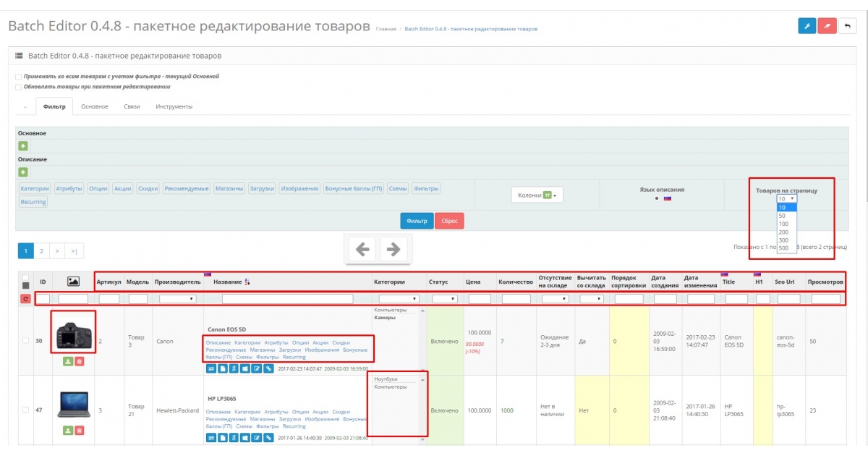This screenshot has height=456, width=868.
Task: Click the Google icon in Canon EOS 5D row toolbar
Action: pyautogui.click(x=234, y=368)
